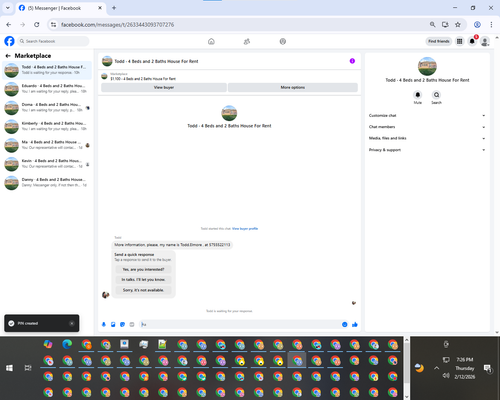Click the taskbar scrollbar down arrow
Viewport: 500px width, 400px height.
coord(407,397)
